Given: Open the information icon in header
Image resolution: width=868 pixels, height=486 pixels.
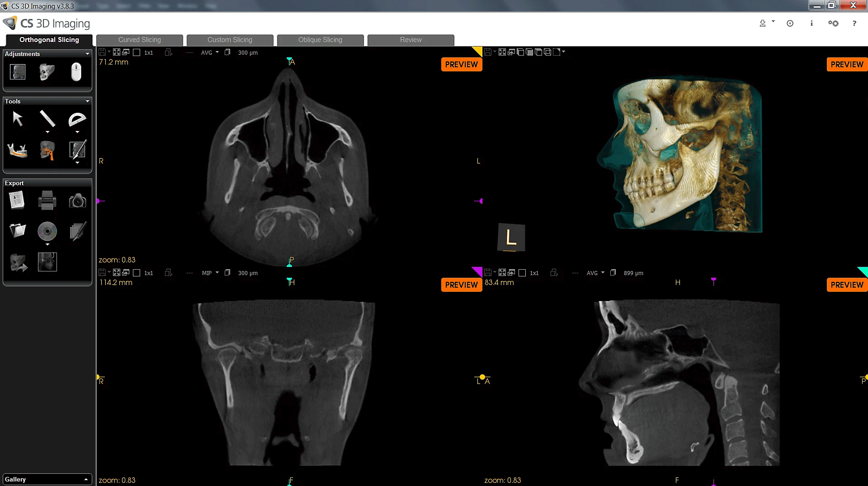Looking at the screenshot, I should pyautogui.click(x=811, y=23).
